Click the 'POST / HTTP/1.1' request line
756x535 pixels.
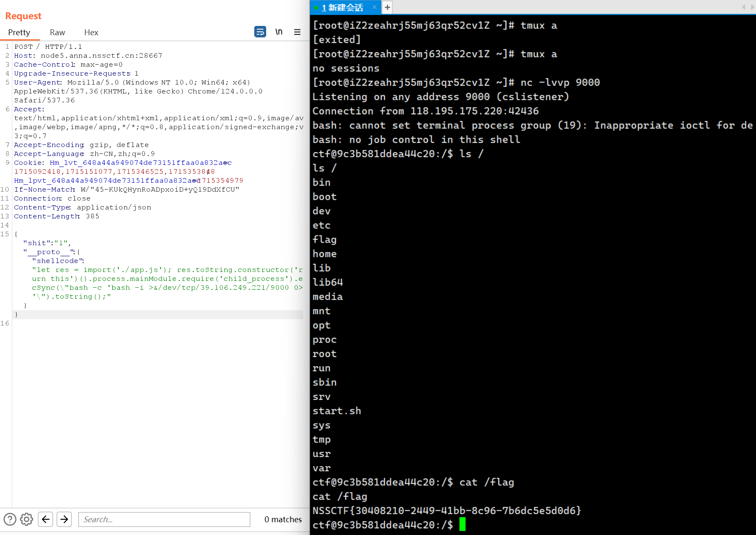48,47
